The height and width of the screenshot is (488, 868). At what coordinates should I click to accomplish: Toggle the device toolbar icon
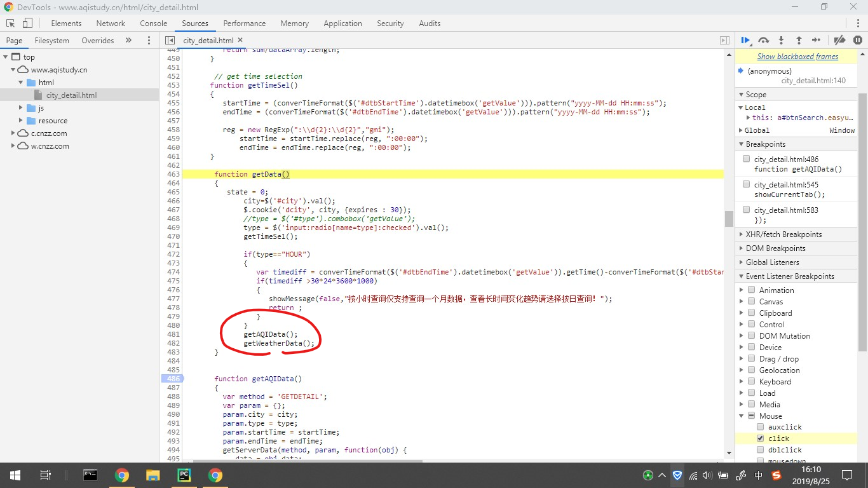pos(27,24)
